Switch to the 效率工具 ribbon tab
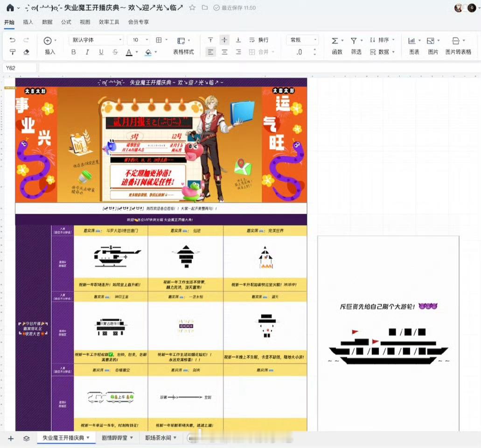 point(109,22)
